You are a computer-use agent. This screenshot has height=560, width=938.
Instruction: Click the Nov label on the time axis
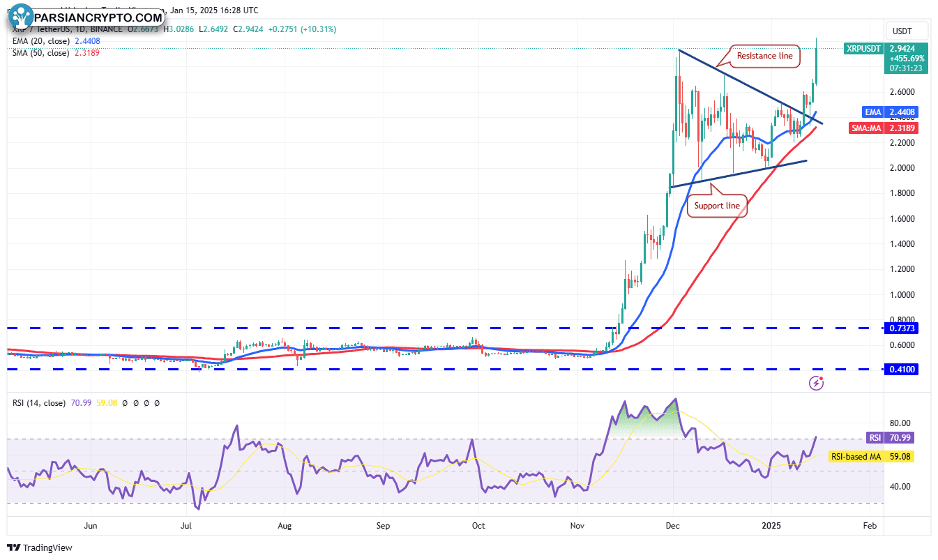click(577, 524)
